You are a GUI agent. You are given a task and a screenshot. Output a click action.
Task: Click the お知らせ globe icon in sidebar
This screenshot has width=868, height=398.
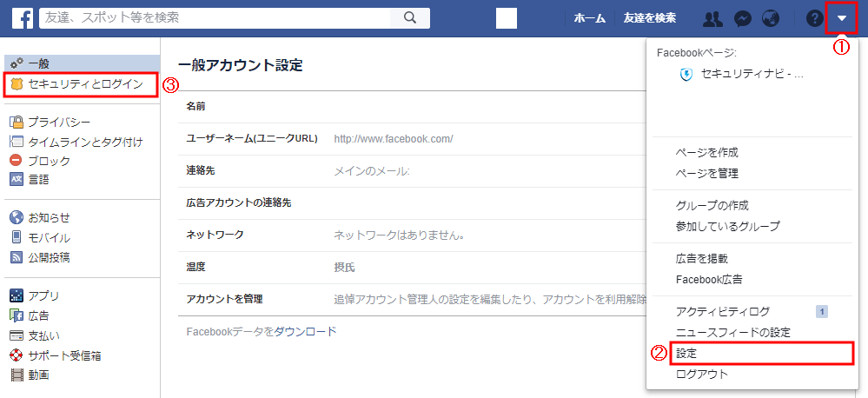point(17,217)
